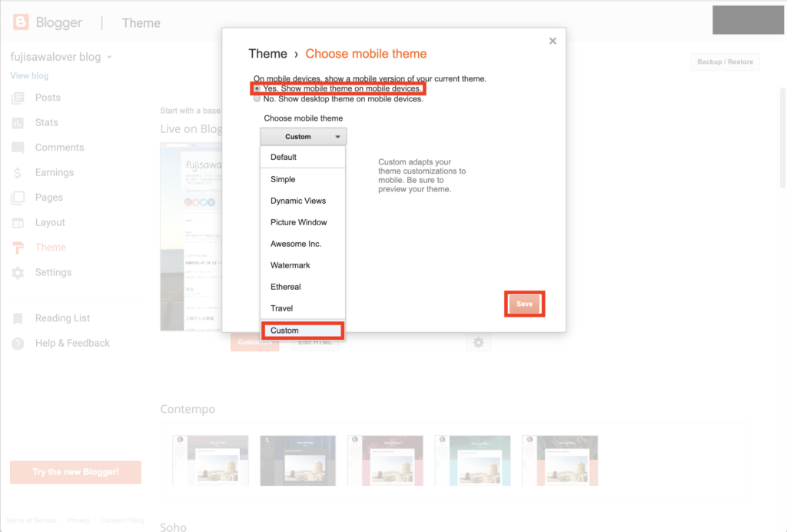Choose Awesome Inc. from the theme list
Viewport: 787px width, 532px height.
303,244
